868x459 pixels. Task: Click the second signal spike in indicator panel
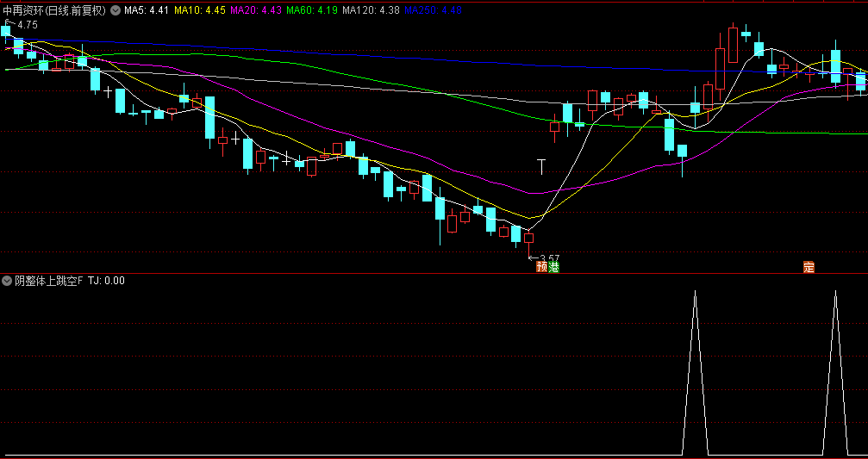point(835,372)
